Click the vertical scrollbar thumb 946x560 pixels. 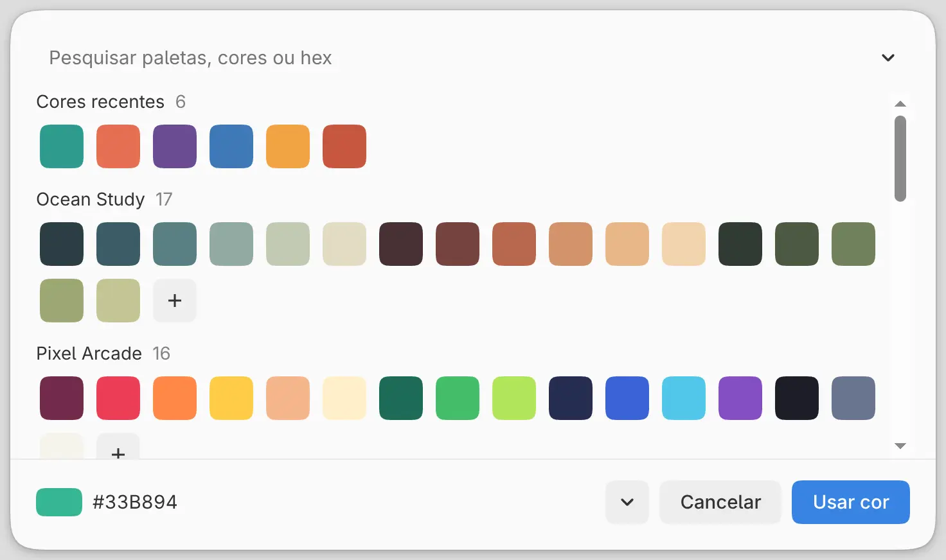tap(900, 159)
